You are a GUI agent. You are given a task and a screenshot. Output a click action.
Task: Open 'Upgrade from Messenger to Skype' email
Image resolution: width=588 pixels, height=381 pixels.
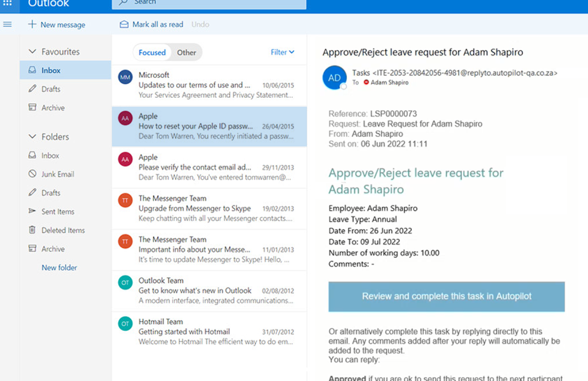(209, 208)
